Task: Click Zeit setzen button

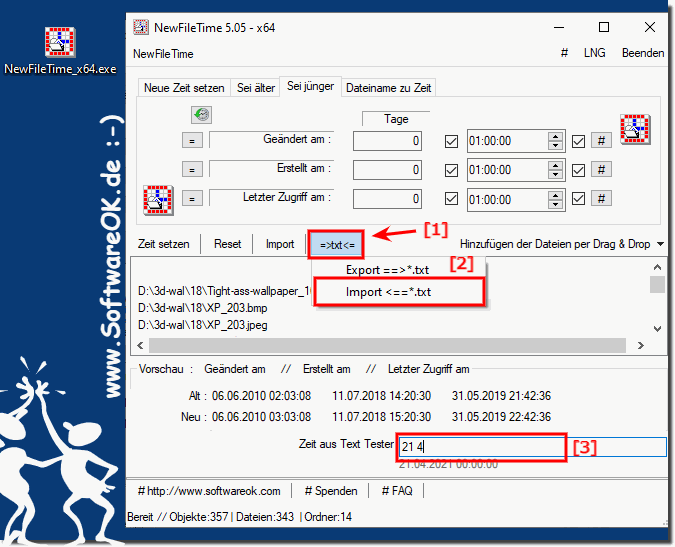Action: [164, 244]
